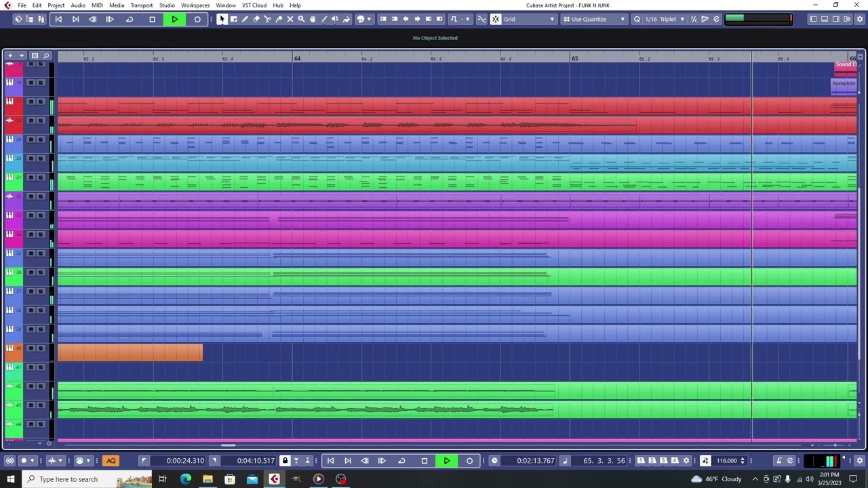The width and height of the screenshot is (868, 488).
Task: Click Go to Left Locator in toolbar
Action: [58, 19]
